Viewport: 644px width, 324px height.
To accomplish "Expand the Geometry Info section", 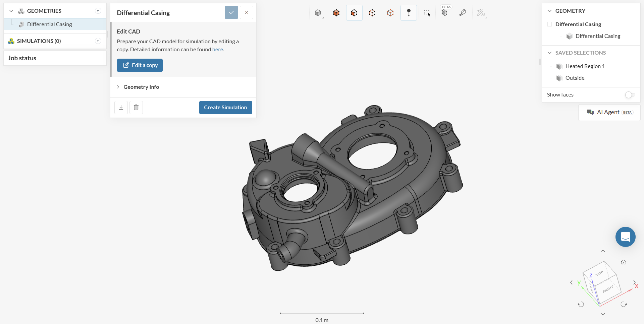I will [x=141, y=87].
